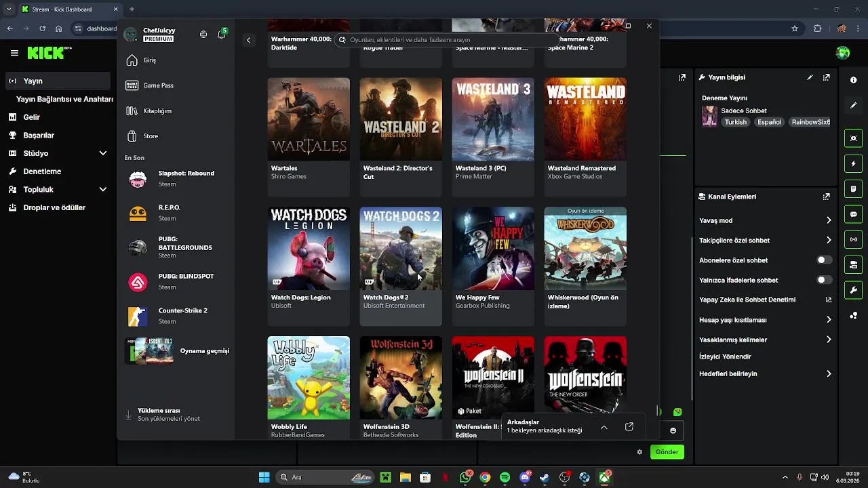Open Yavaş mod options chevron
868x488 pixels.
pyautogui.click(x=829, y=220)
